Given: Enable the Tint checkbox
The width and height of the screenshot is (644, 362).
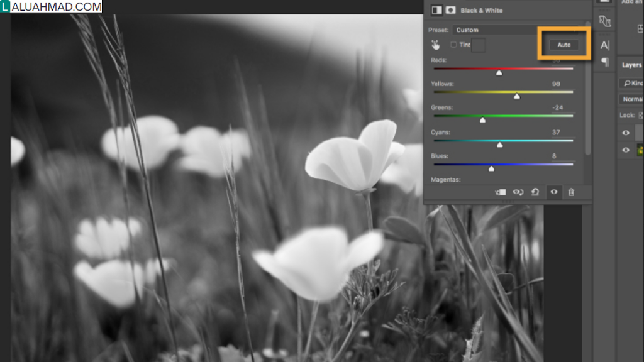Looking at the screenshot, I should point(453,45).
